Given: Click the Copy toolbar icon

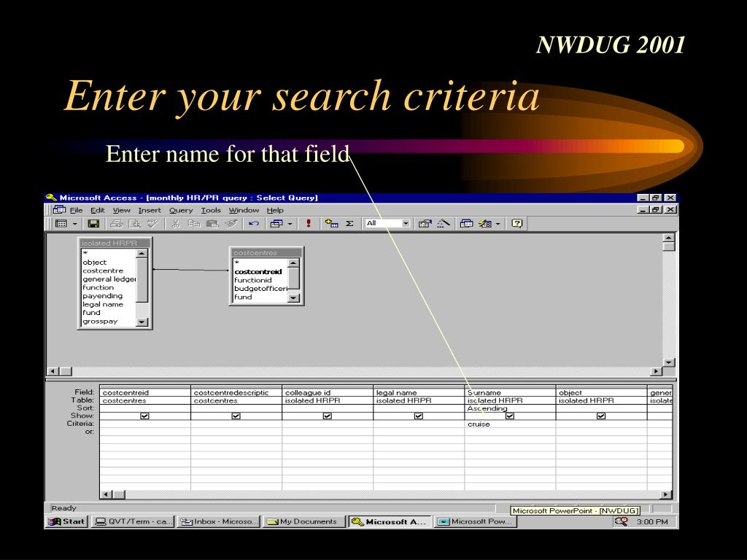Looking at the screenshot, I should click(194, 223).
